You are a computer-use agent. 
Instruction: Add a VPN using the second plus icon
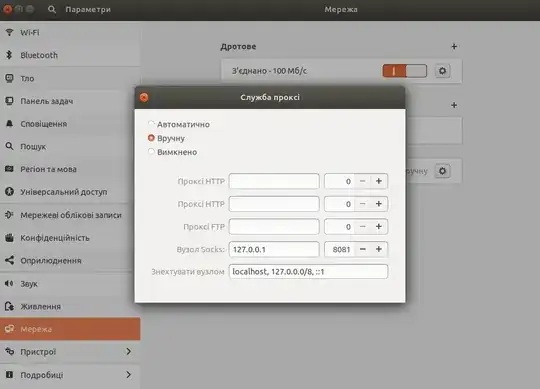pos(454,105)
